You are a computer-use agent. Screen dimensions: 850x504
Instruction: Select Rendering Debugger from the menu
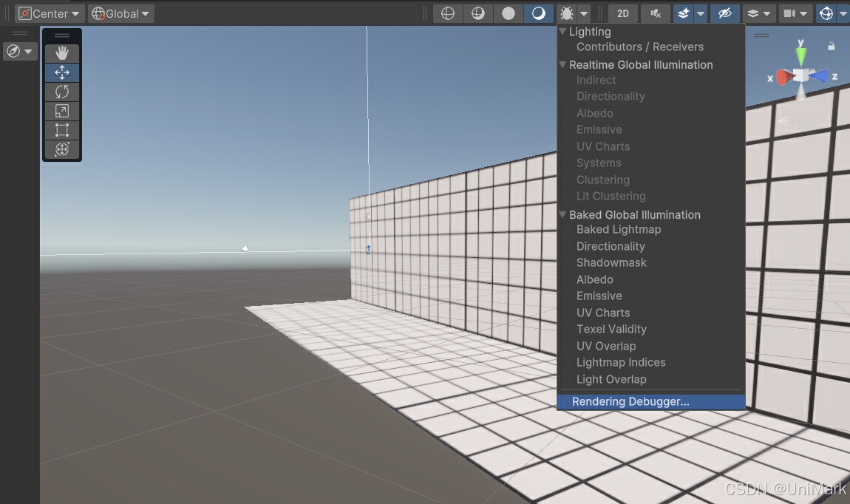pos(630,401)
